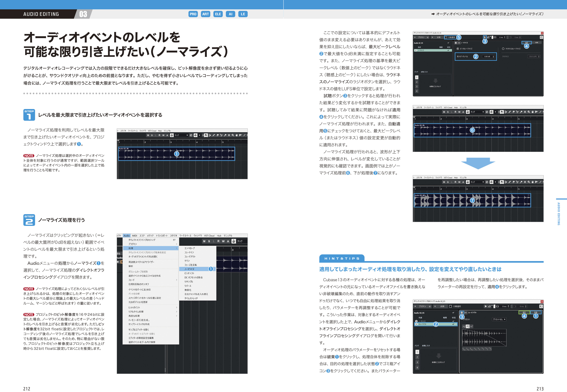Click the trash icon to delete the process
567x392 pixels.
456,43
